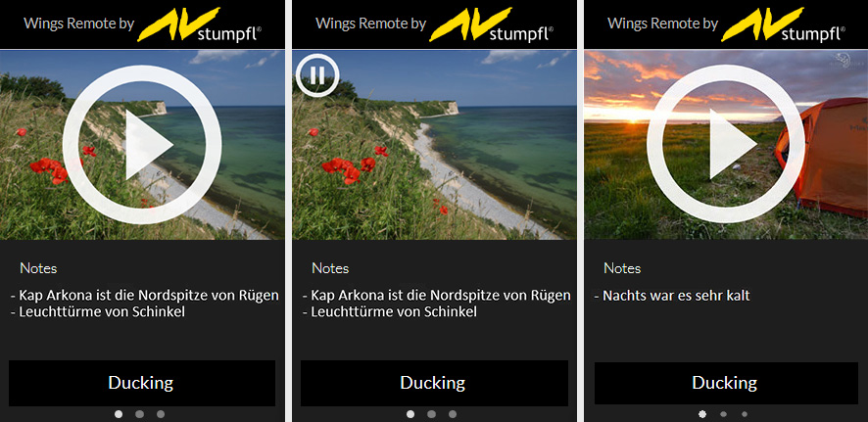
Task: Tap the middle panel's AV Stumpfl logo
Action: coord(491,24)
